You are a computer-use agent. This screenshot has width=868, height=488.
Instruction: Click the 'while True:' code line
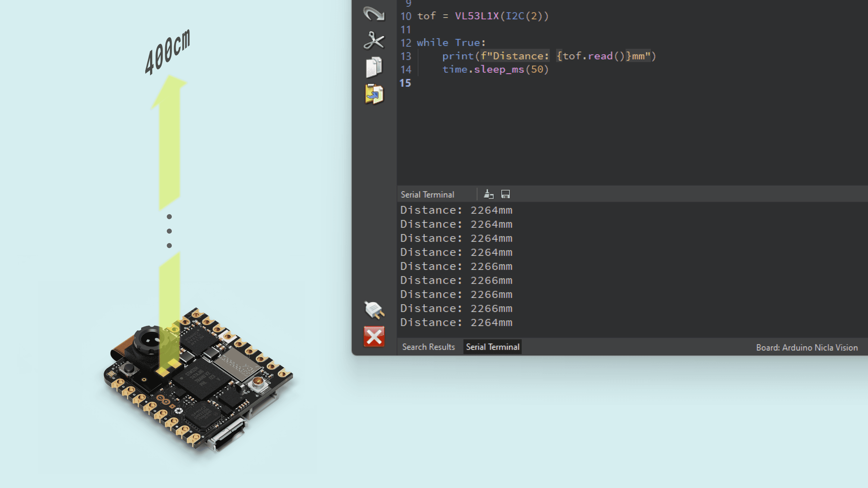(451, 43)
